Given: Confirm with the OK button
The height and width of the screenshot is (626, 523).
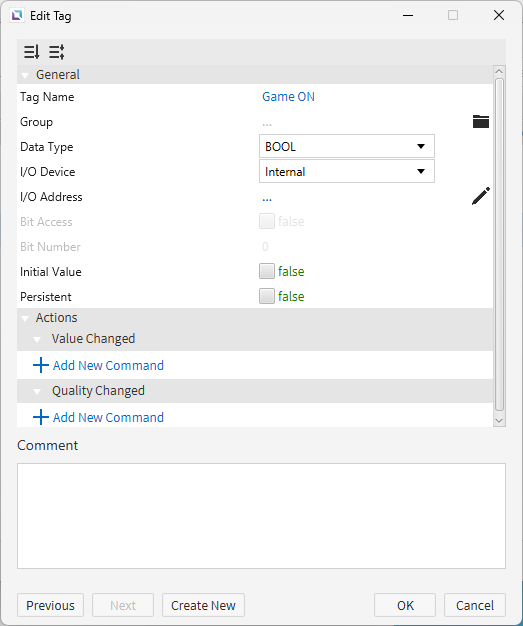Looking at the screenshot, I should tap(405, 605).
